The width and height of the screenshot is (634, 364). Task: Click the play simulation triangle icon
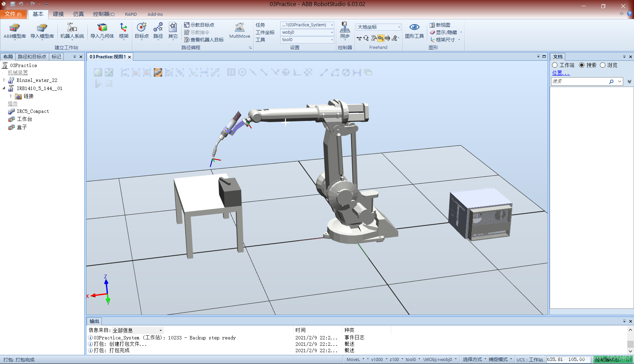tap(98, 83)
